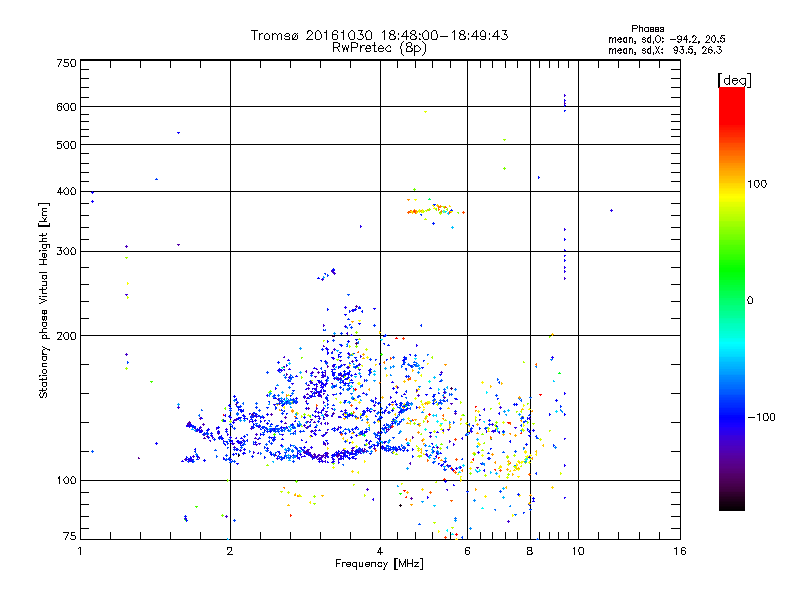Click the mean, sd,X: 93.5, 26.3 line

tap(665, 50)
